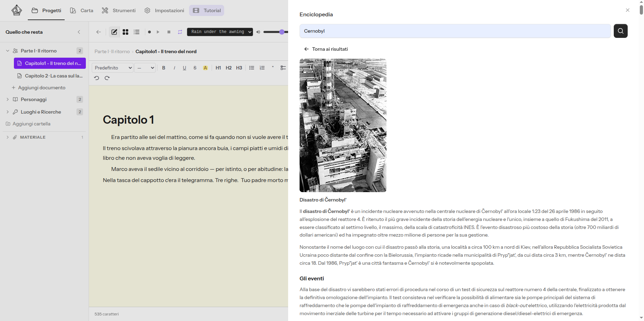Open the Strumenti tab
644x321 pixels.
point(119,10)
